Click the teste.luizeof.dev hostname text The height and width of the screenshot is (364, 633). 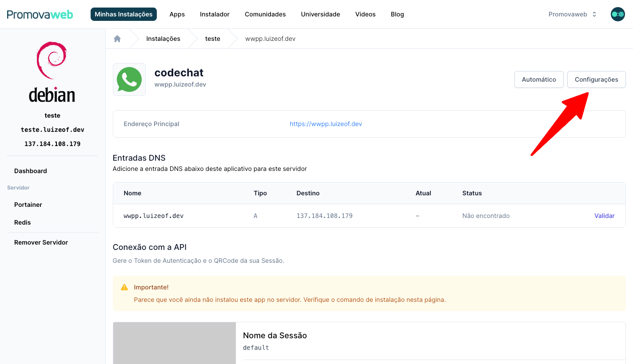point(52,130)
